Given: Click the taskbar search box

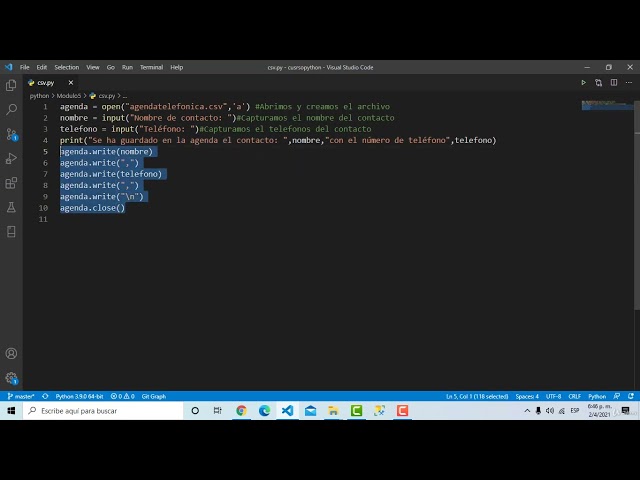Looking at the screenshot, I should (103, 411).
